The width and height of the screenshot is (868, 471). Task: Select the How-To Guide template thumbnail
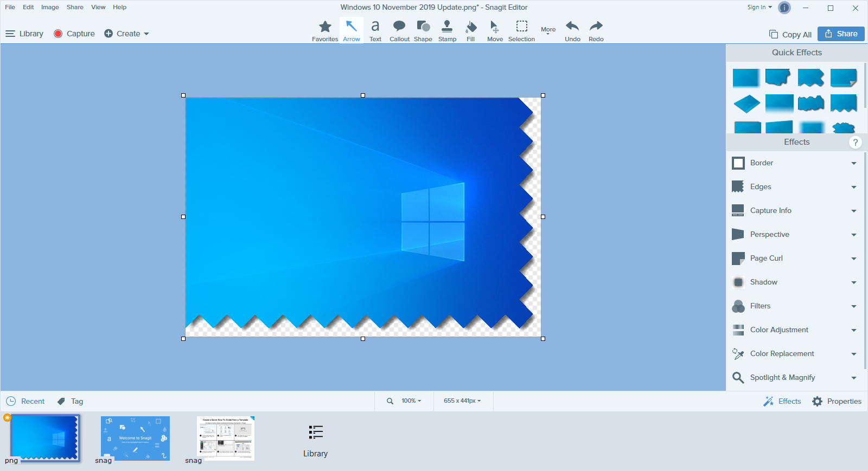click(226, 438)
